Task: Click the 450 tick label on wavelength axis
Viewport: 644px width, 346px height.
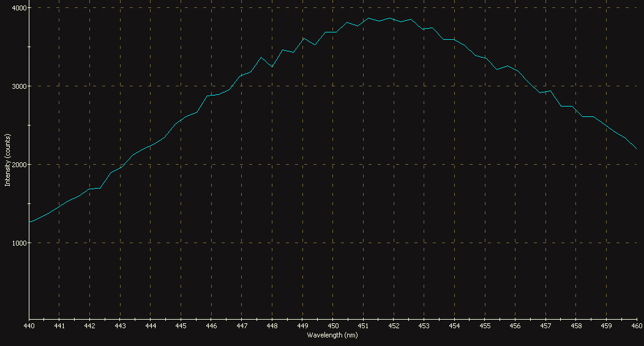Action: [332, 326]
